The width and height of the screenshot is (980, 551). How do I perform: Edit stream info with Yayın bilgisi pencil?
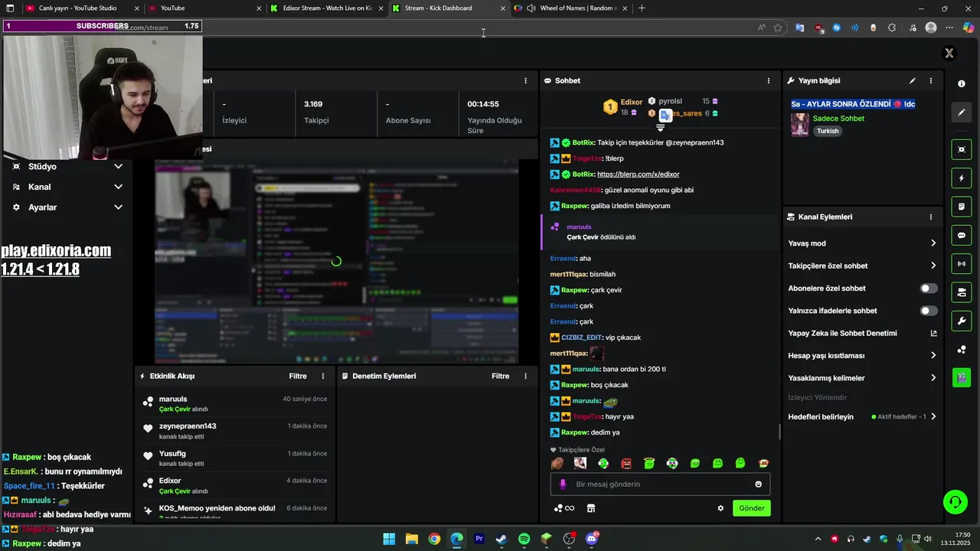click(x=912, y=80)
